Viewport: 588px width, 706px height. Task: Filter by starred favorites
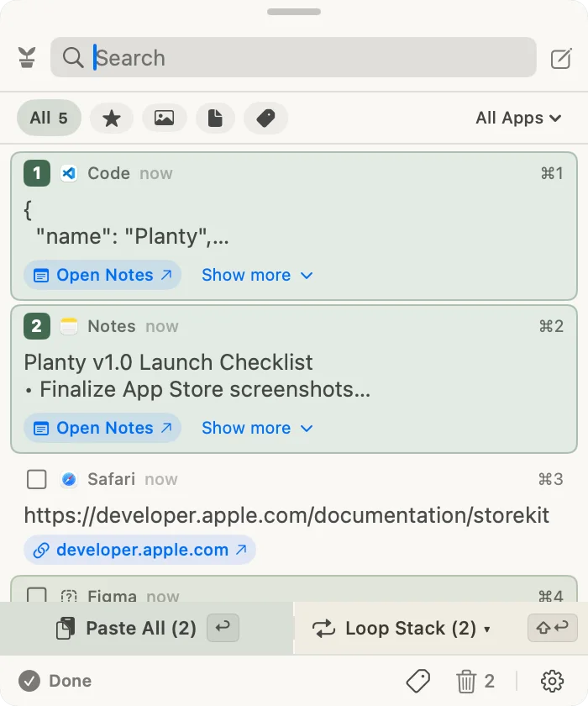[x=112, y=119]
